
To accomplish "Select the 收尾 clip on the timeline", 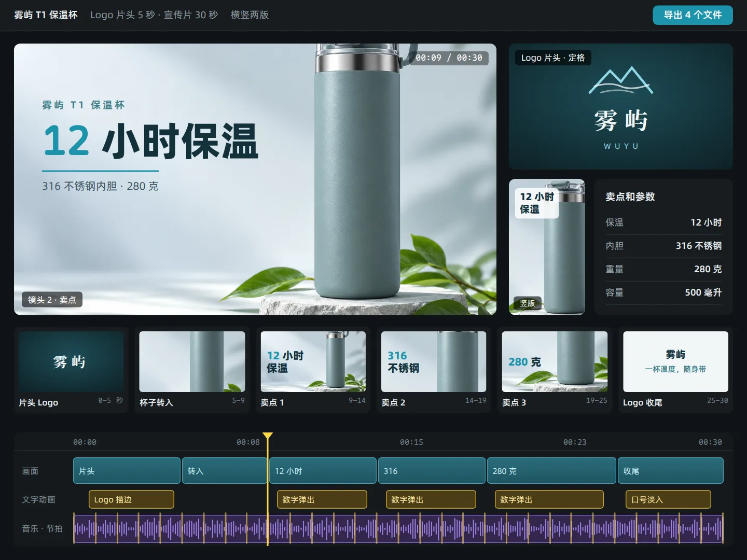I will click(671, 471).
